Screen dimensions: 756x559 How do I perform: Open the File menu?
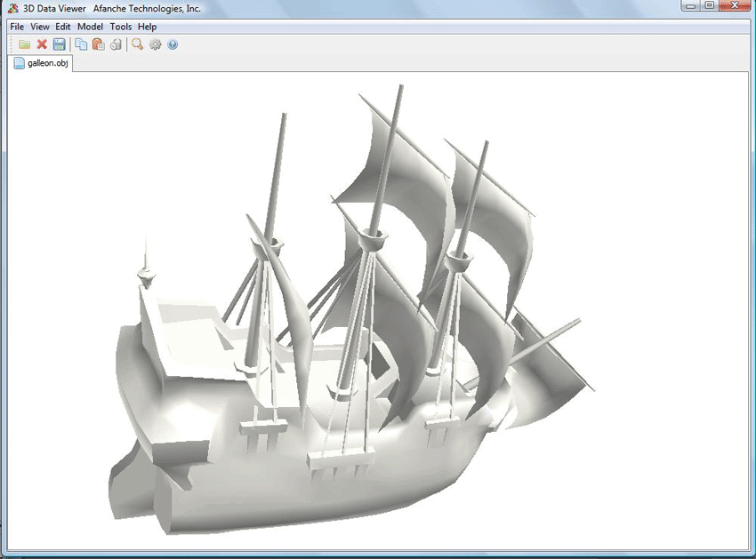(17, 27)
